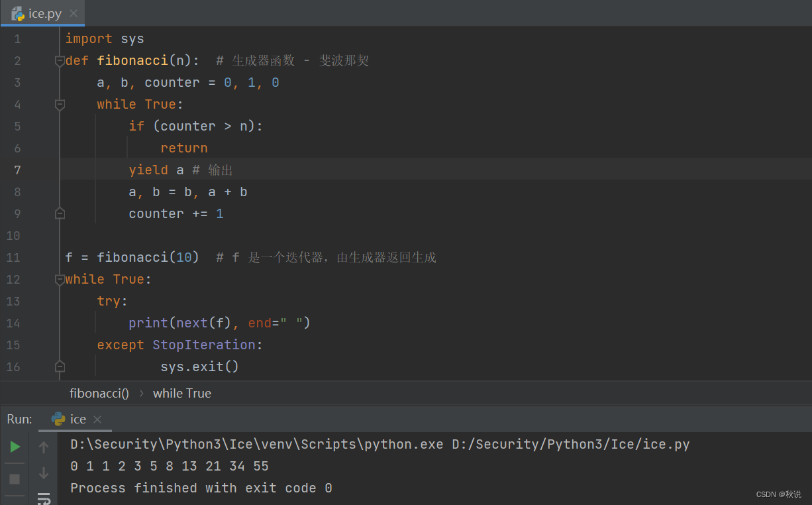The height and width of the screenshot is (505, 812).
Task: Click the 'Run:' panel label
Action: (19, 420)
